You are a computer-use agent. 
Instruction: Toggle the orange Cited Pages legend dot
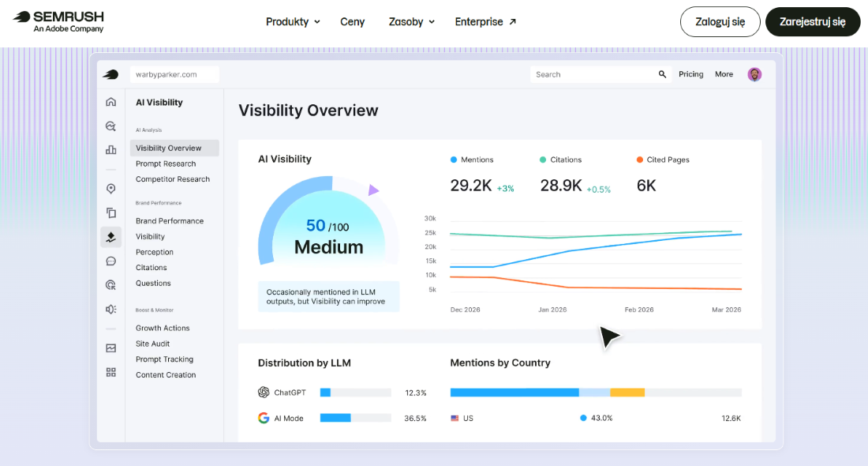[639, 160]
